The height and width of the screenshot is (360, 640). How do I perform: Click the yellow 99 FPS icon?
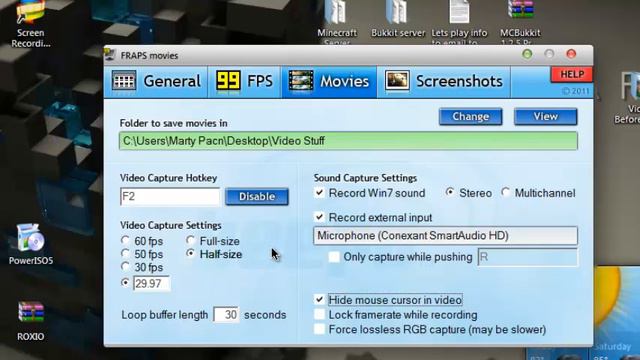(228, 81)
